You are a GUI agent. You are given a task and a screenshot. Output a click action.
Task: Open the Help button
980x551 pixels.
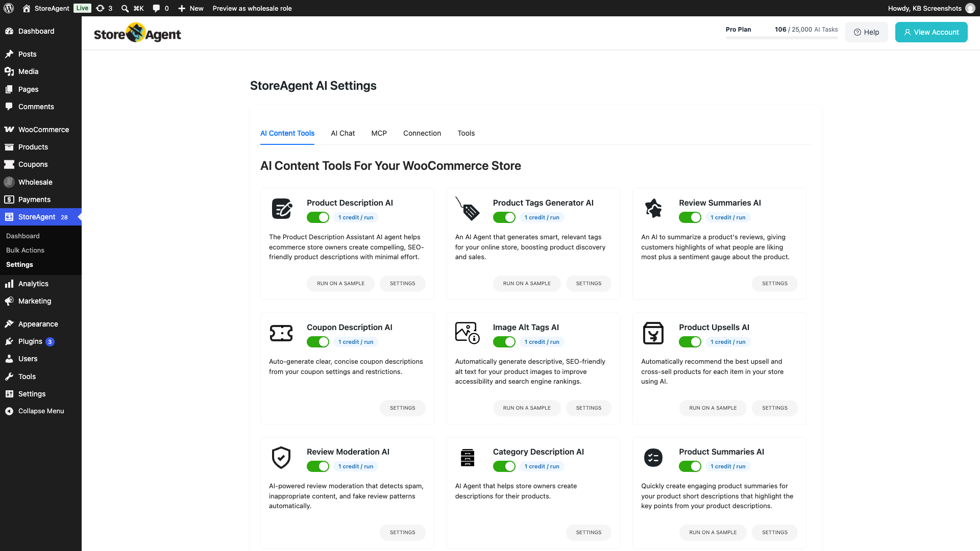point(866,32)
